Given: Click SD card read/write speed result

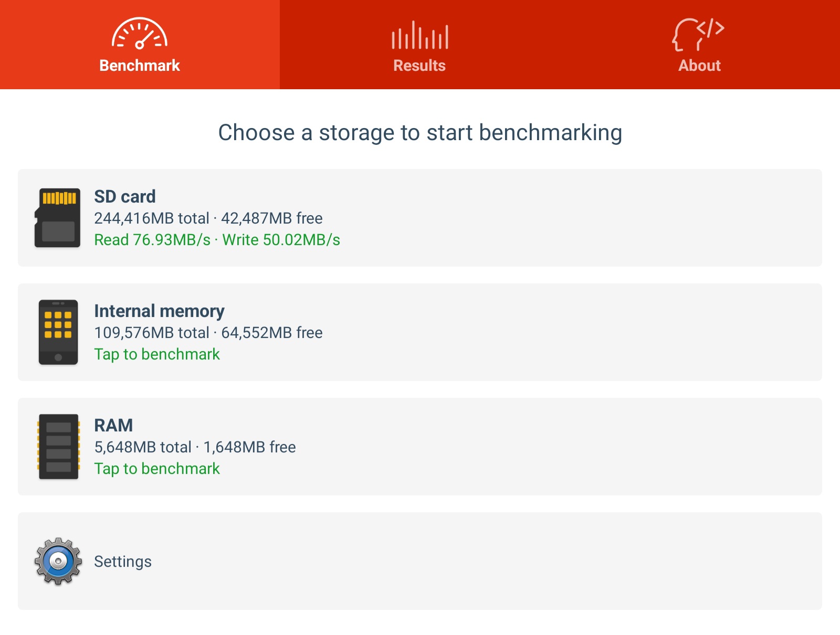Looking at the screenshot, I should [217, 240].
